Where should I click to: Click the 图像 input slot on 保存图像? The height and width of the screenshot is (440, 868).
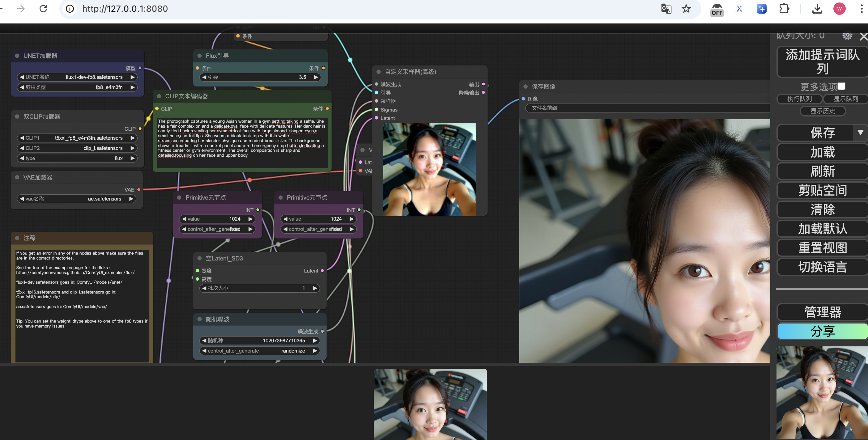coord(523,99)
